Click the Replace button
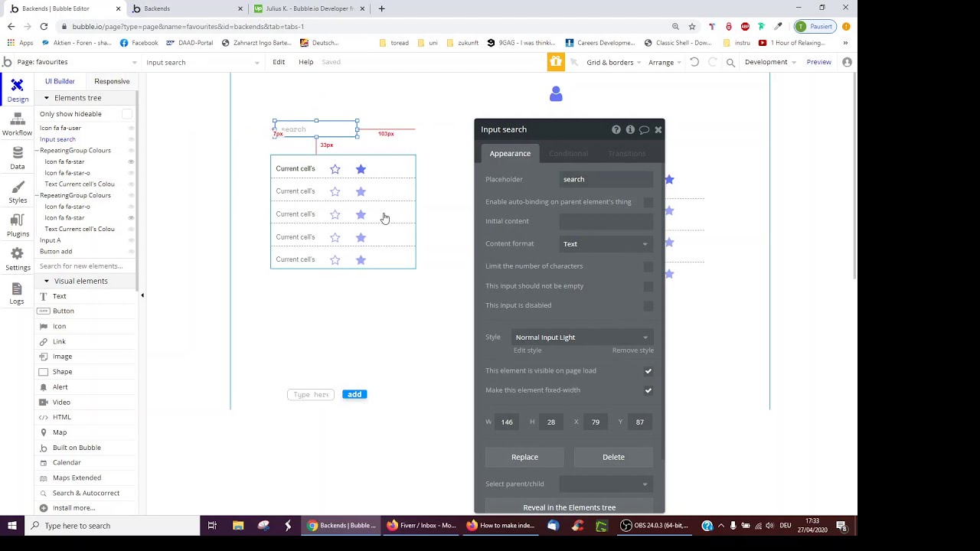Image resolution: width=980 pixels, height=551 pixels. pos(524,457)
